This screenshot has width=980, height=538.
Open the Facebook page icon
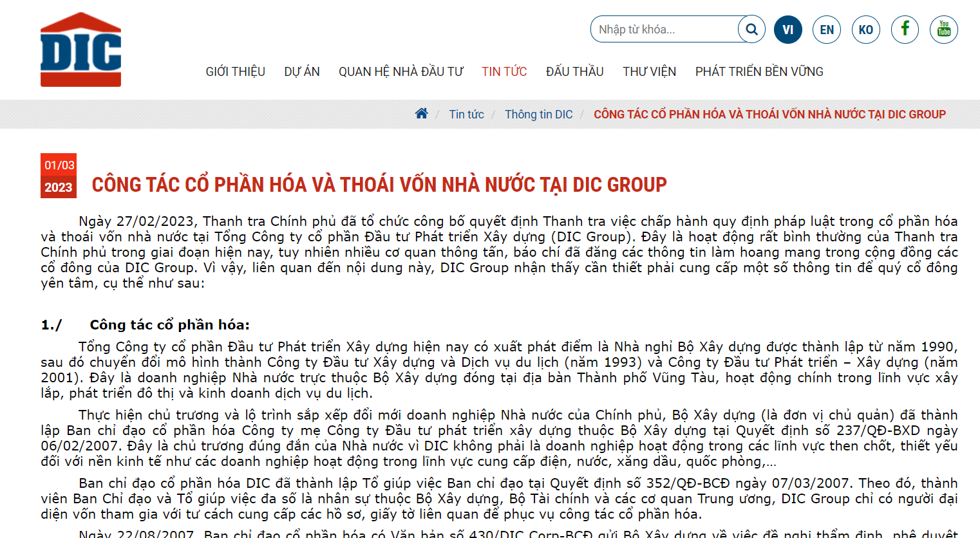click(x=905, y=30)
